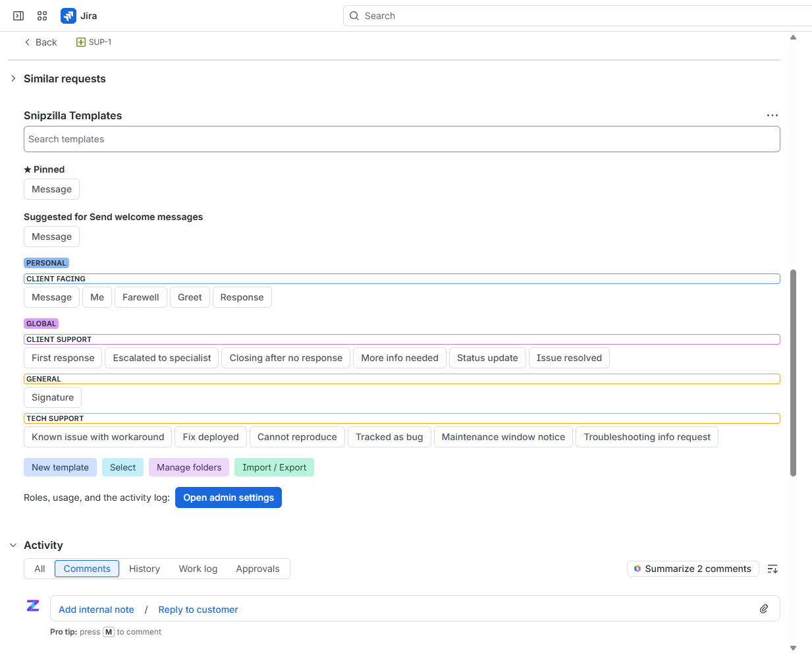This screenshot has width=812, height=653.
Task: Open the app switcher grid icon
Action: 42,16
